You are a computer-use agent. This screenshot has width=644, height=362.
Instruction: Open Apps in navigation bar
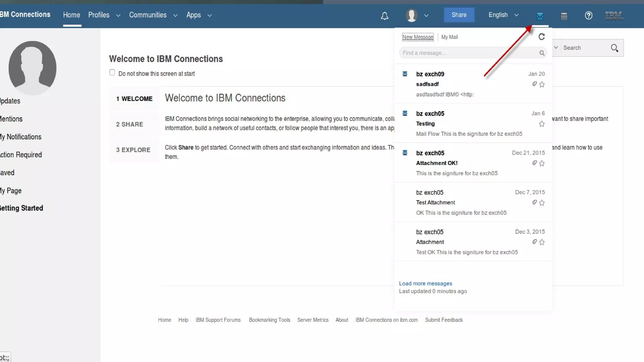[193, 15]
